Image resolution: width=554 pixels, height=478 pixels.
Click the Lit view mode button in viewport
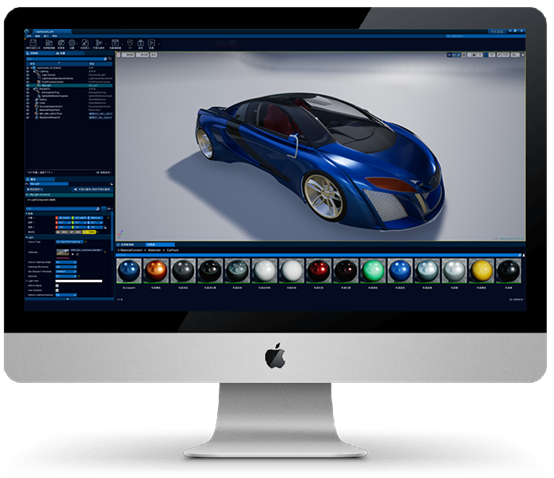[142, 55]
